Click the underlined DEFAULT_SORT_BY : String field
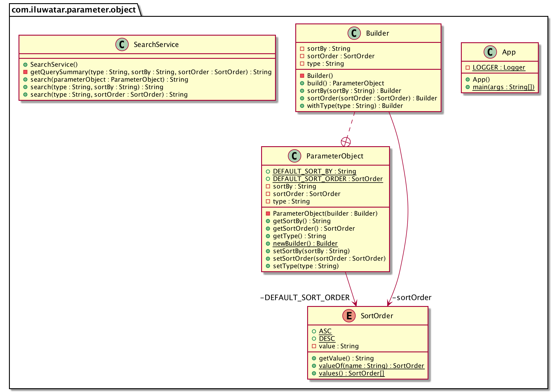The width and height of the screenshot is (557, 392). click(314, 171)
